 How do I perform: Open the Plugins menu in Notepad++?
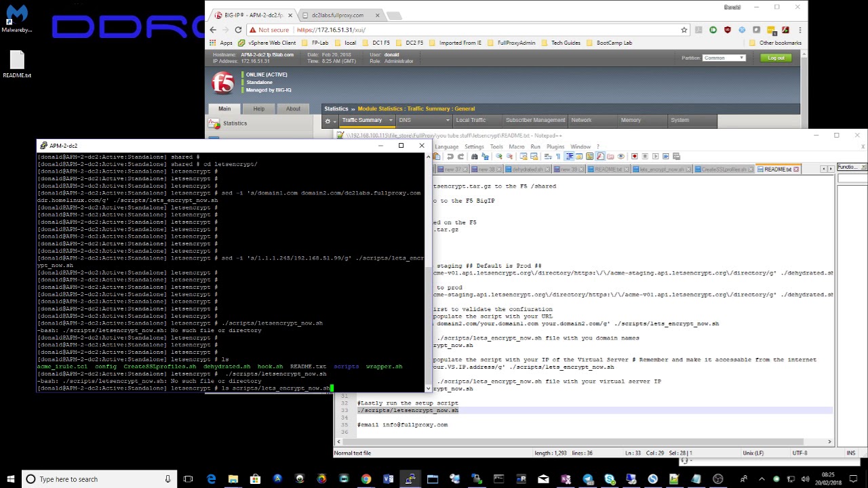click(555, 146)
